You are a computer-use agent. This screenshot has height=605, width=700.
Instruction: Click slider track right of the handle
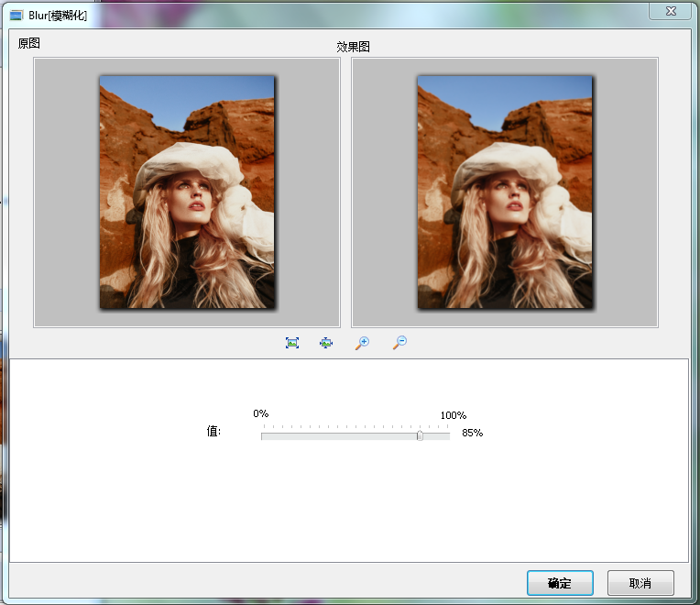[x=436, y=436]
